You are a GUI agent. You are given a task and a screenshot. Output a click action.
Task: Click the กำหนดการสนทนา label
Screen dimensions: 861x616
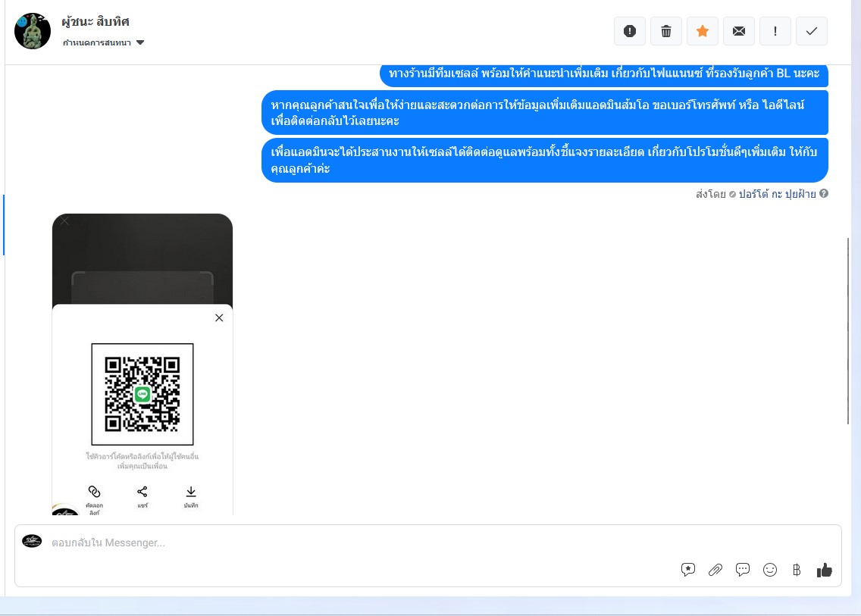coord(97,42)
